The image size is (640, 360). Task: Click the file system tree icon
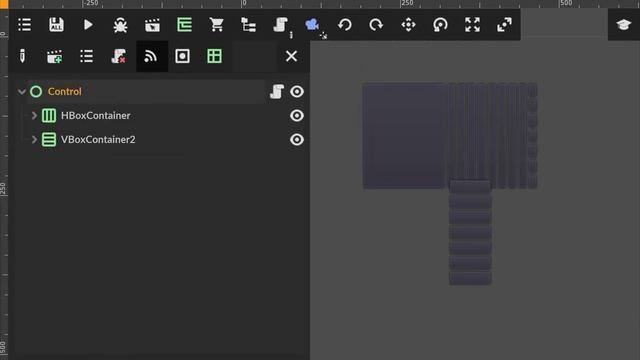point(248,25)
